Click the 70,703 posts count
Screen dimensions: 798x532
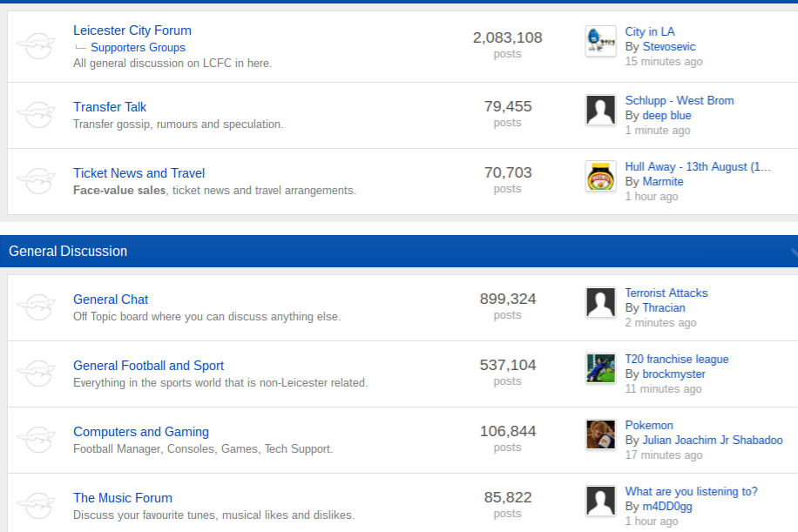point(507,172)
